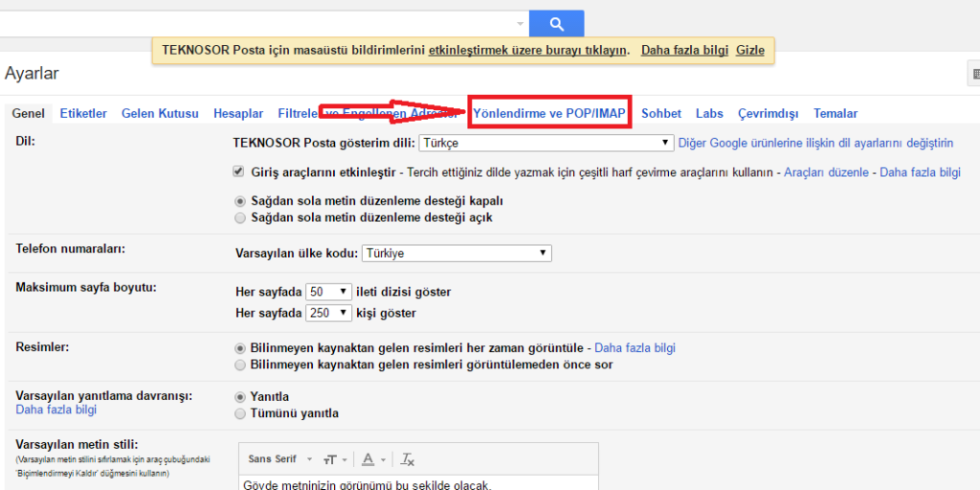Open the Yönlendirme ve POP/IMAP tab
980x490 pixels.
(x=549, y=114)
